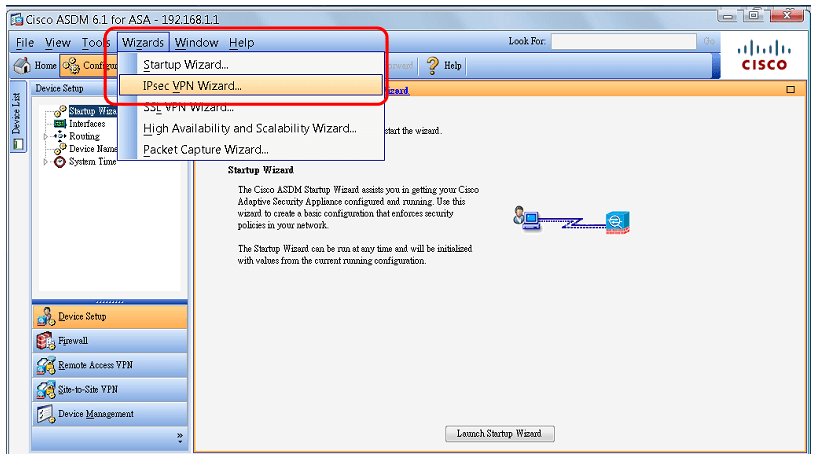Open Remote Access VPN section

pyautogui.click(x=110, y=365)
